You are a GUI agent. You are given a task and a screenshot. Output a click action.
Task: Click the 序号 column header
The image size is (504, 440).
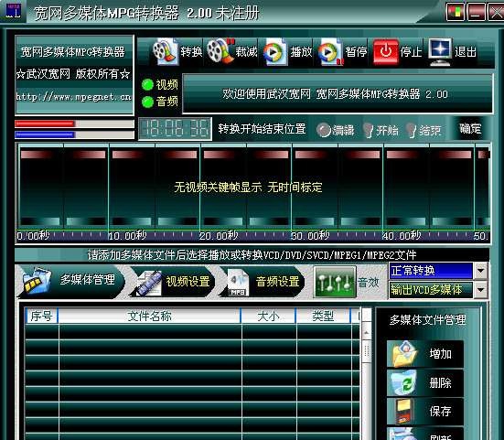41,316
